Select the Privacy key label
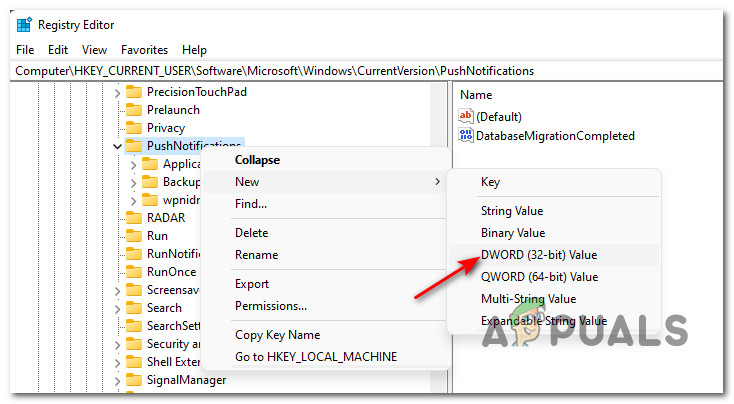This screenshot has width=734, height=404. 166,128
